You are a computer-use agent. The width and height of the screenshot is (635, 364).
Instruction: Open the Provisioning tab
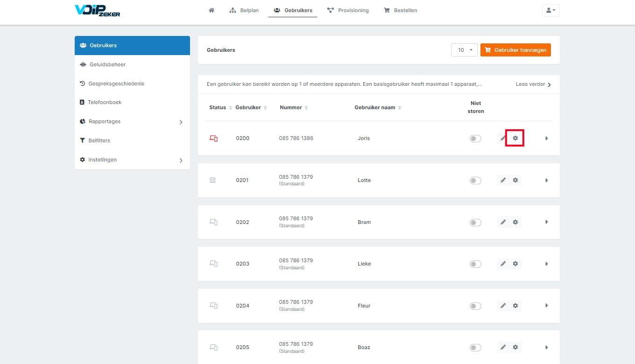pyautogui.click(x=348, y=10)
